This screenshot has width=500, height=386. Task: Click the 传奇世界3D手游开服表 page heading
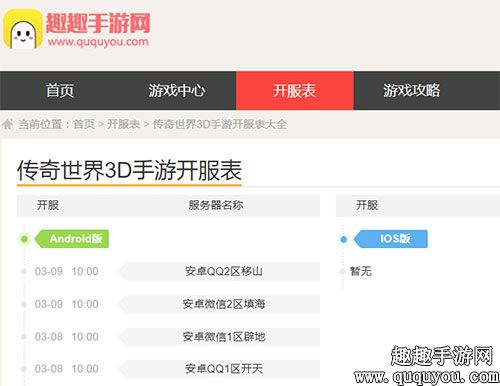[129, 170]
